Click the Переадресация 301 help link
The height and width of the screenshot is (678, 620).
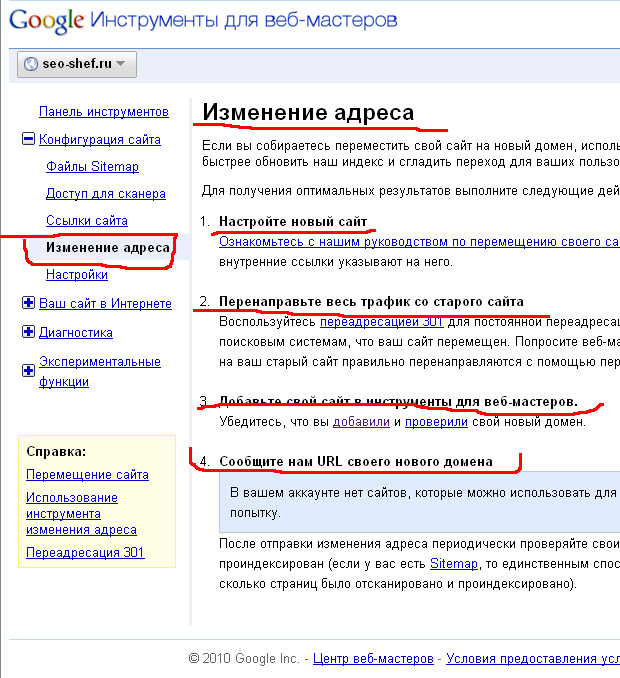tap(85, 553)
